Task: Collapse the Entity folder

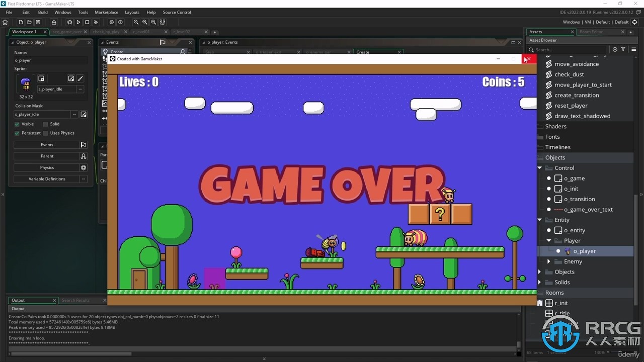Action: 540,220
